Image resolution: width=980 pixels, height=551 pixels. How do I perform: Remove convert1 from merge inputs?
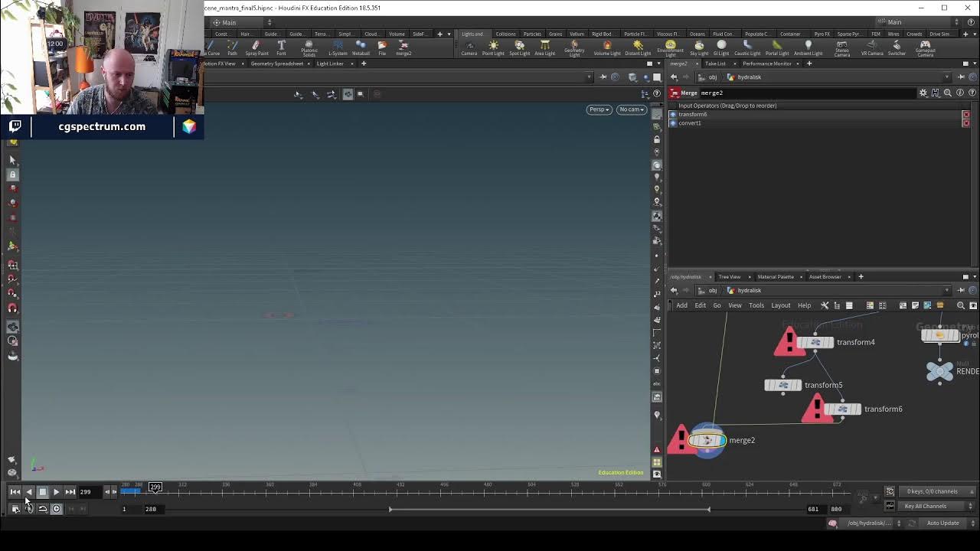click(966, 122)
